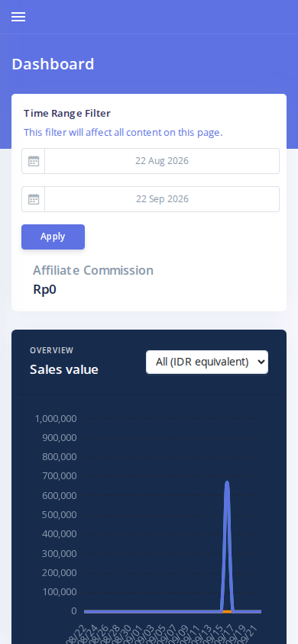This screenshot has width=298, height=644.
Task: Apply the time range filter
Action: click(53, 237)
